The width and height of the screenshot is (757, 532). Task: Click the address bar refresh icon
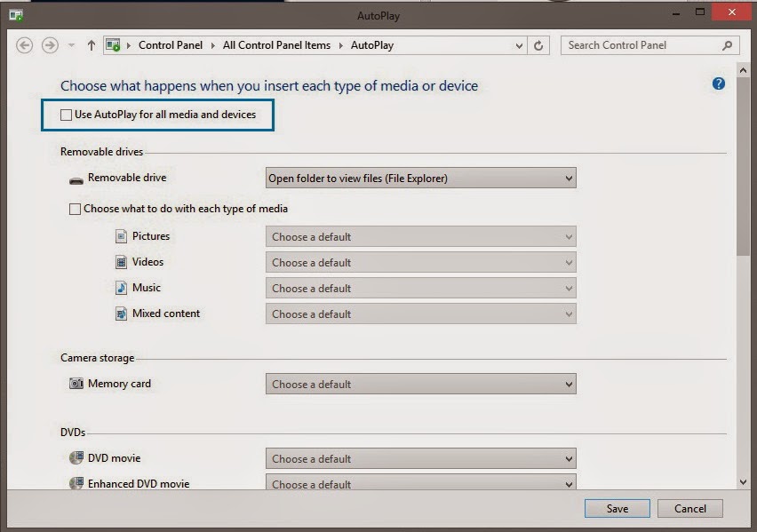coord(538,45)
